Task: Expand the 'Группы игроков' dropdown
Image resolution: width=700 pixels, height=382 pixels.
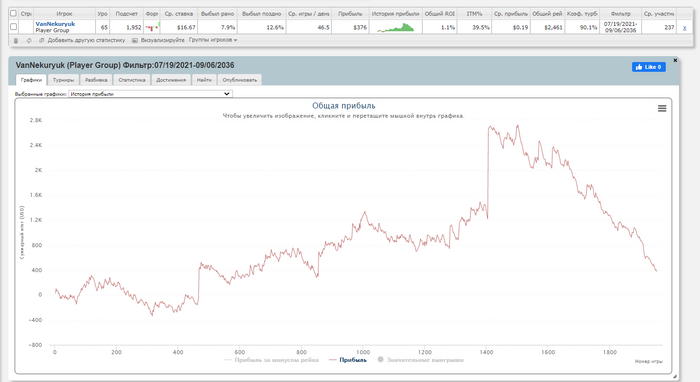Action: [x=213, y=40]
